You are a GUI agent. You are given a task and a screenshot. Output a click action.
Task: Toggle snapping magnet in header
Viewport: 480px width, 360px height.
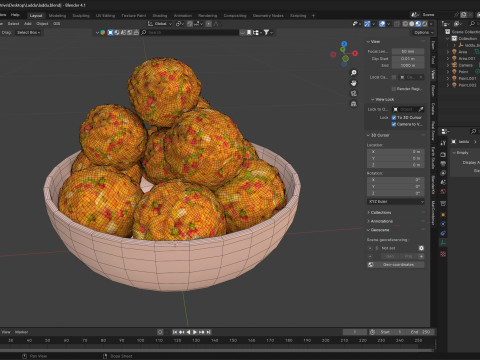coord(190,24)
